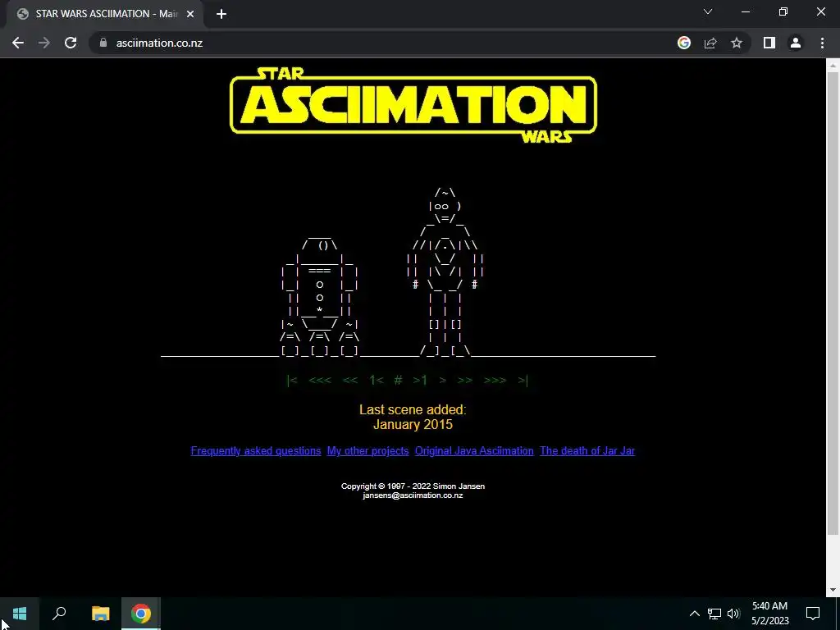
Task: Open the clock showing 5:40 AM
Action: tap(769, 614)
